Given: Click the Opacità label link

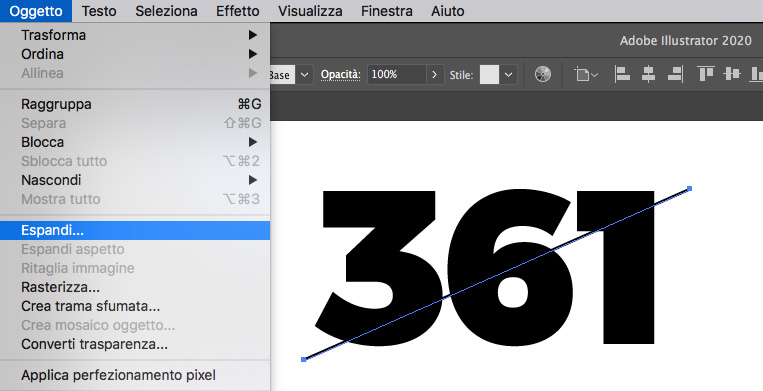Looking at the screenshot, I should [x=341, y=75].
